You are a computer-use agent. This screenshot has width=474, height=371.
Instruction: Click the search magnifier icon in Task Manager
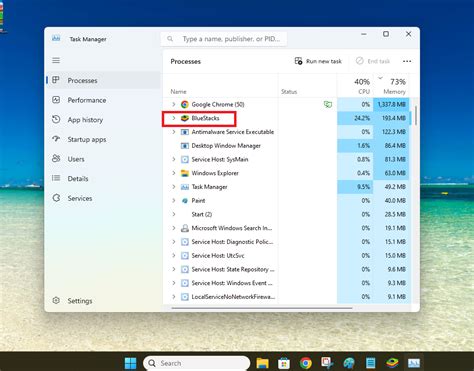(170, 39)
